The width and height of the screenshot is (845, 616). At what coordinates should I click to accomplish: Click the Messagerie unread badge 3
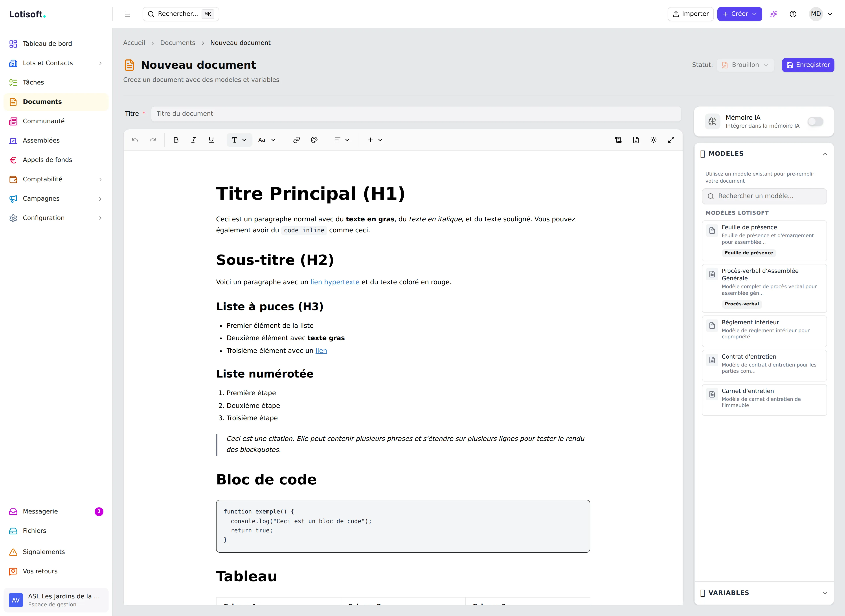[99, 511]
